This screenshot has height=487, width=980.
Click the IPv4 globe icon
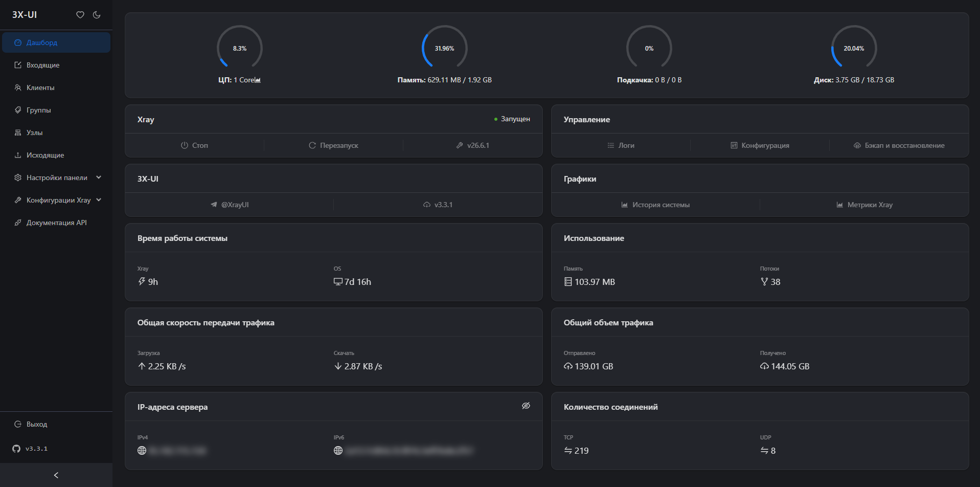[142, 451]
